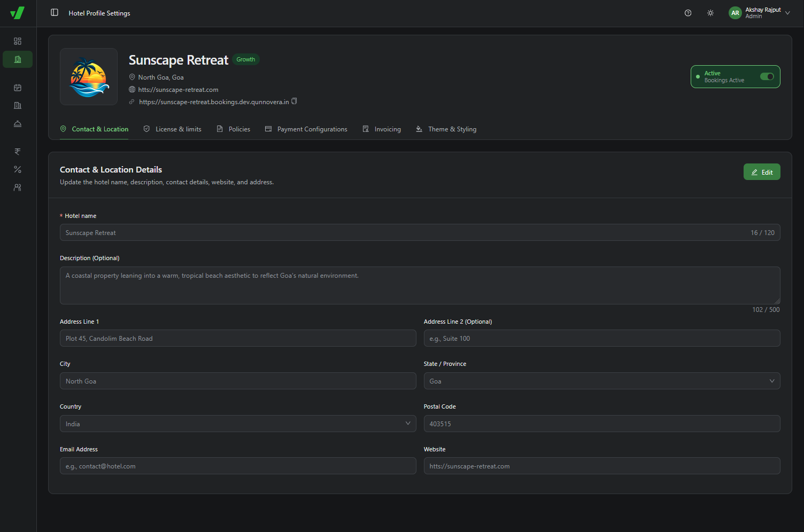804x532 pixels.
Task: Click the green app logo icon
Action: pos(18,13)
